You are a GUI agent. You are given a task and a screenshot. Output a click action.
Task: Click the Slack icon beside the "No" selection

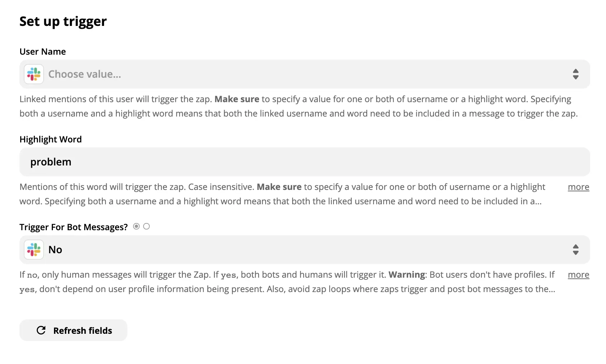click(33, 249)
